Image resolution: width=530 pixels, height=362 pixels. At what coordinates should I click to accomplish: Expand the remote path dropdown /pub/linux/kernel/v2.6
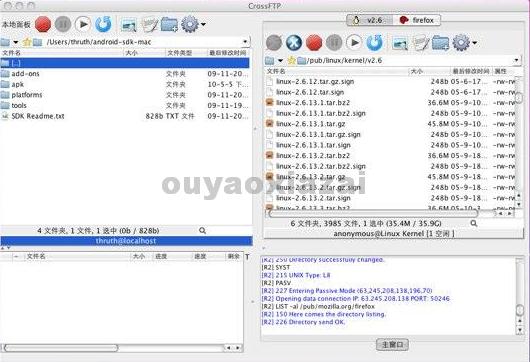pyautogui.click(x=516, y=61)
